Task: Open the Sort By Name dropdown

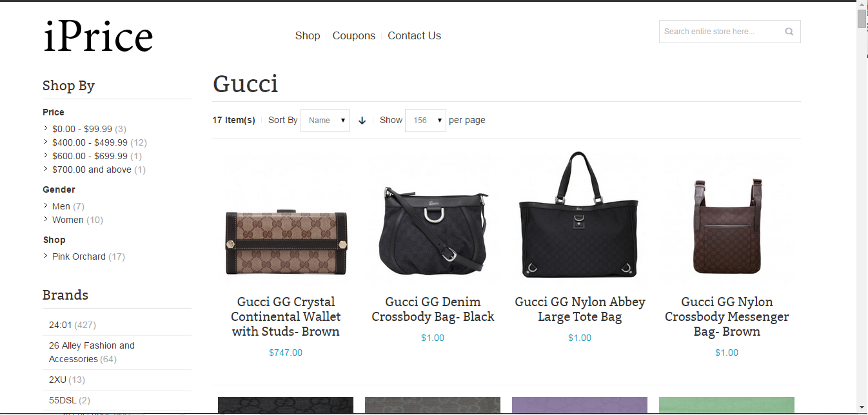Action: 325,121
